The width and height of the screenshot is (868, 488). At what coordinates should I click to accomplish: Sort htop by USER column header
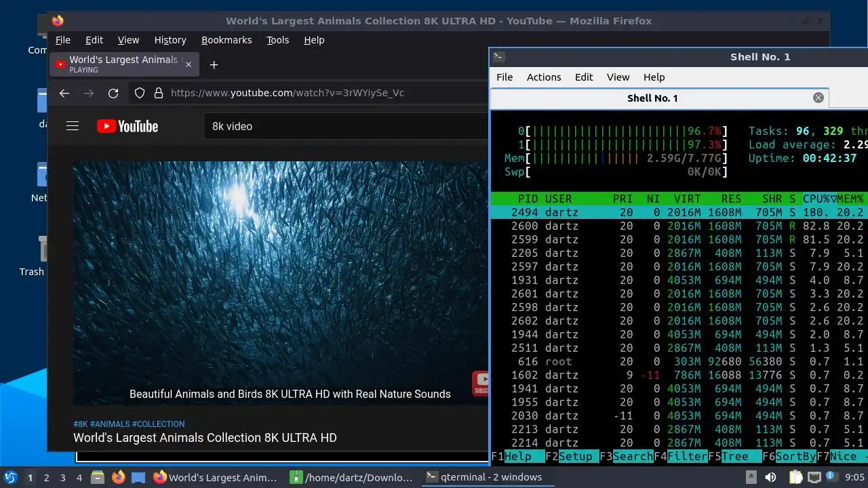point(558,199)
